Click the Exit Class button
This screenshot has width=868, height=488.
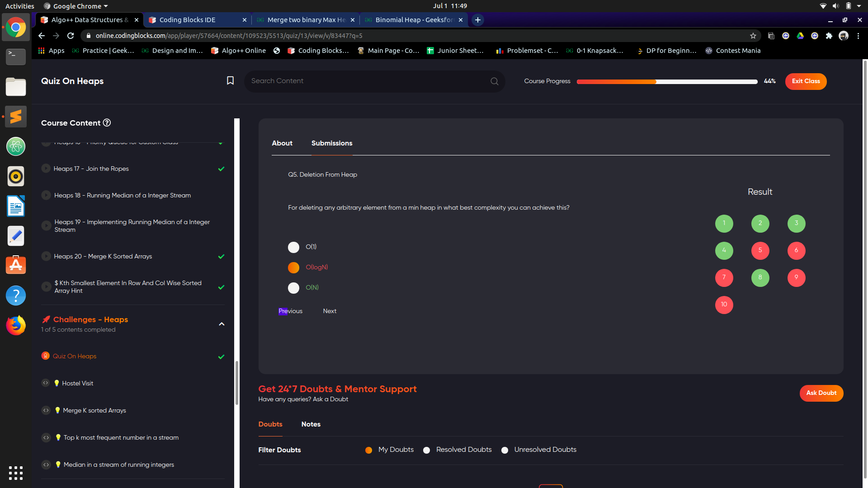806,81
